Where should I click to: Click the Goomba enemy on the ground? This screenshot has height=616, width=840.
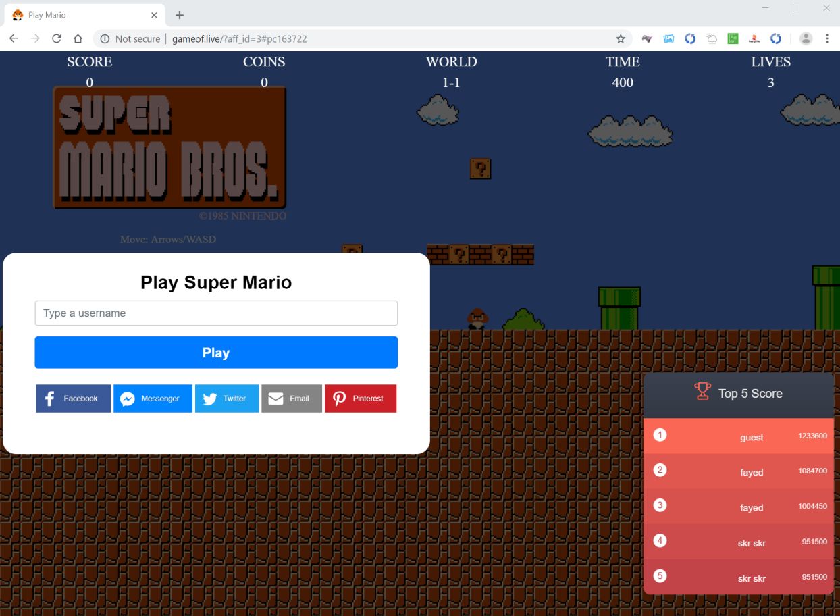[477, 319]
